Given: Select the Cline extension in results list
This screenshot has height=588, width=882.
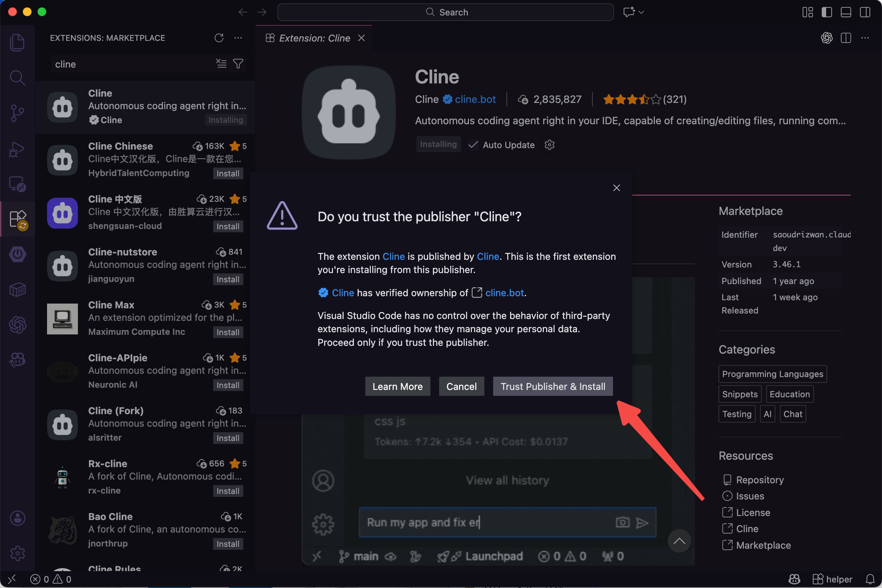Looking at the screenshot, I should click(145, 107).
